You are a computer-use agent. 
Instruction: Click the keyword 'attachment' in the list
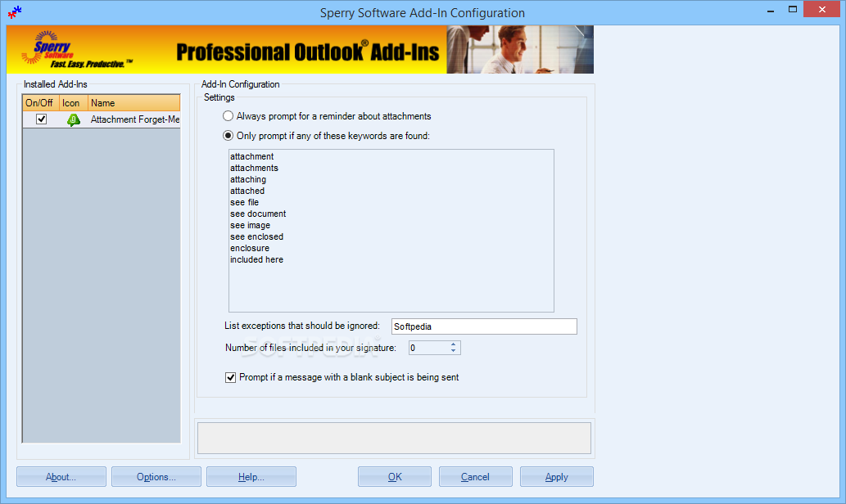point(252,156)
